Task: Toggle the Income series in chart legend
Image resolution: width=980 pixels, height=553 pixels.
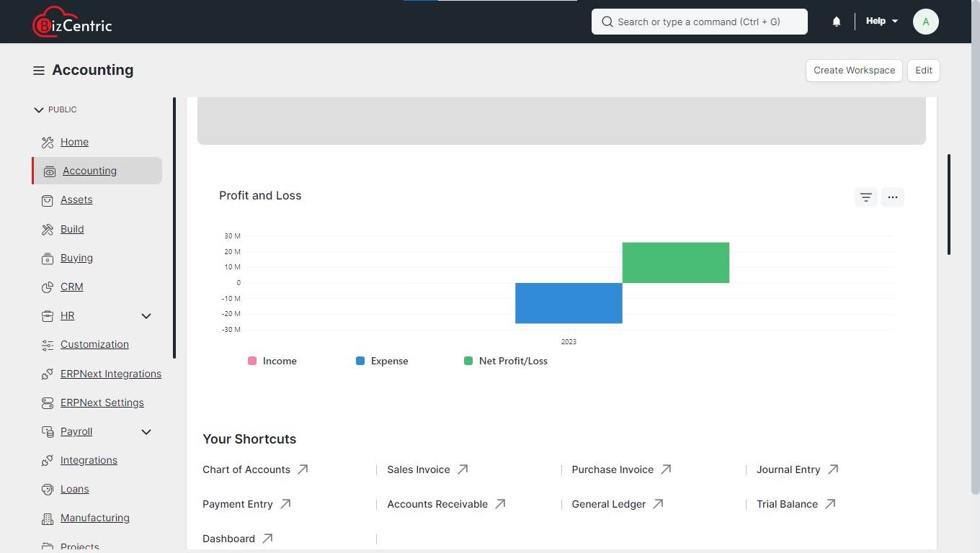Action: [x=272, y=361]
